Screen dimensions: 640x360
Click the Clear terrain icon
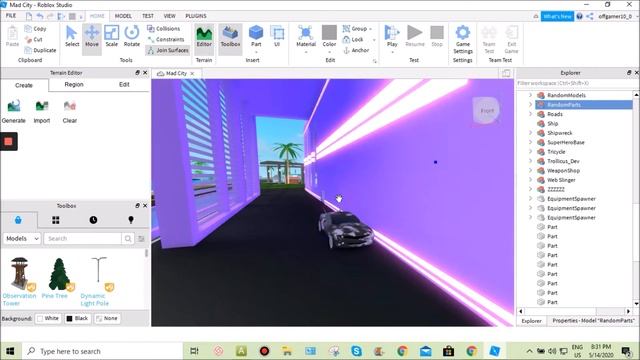[x=70, y=111]
